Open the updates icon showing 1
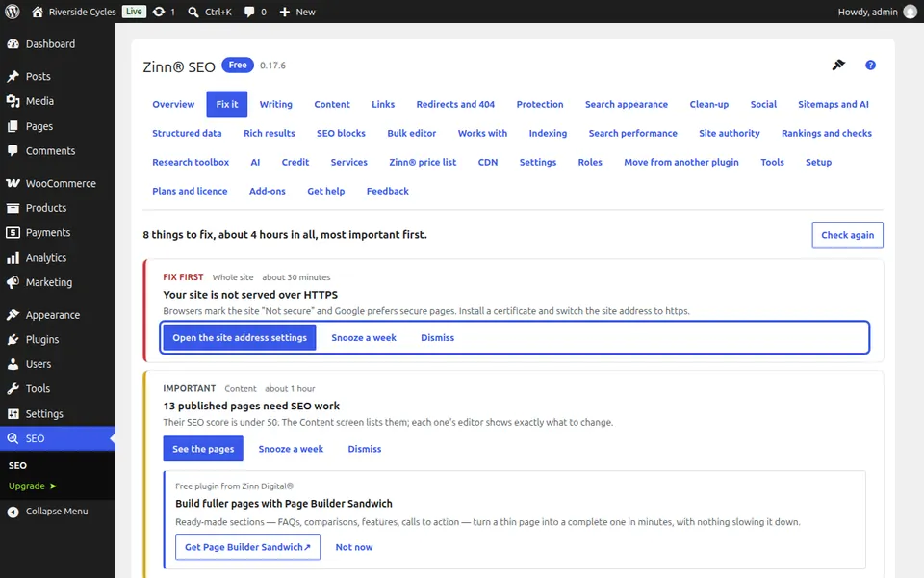Image resolution: width=924 pixels, height=578 pixels. point(164,12)
